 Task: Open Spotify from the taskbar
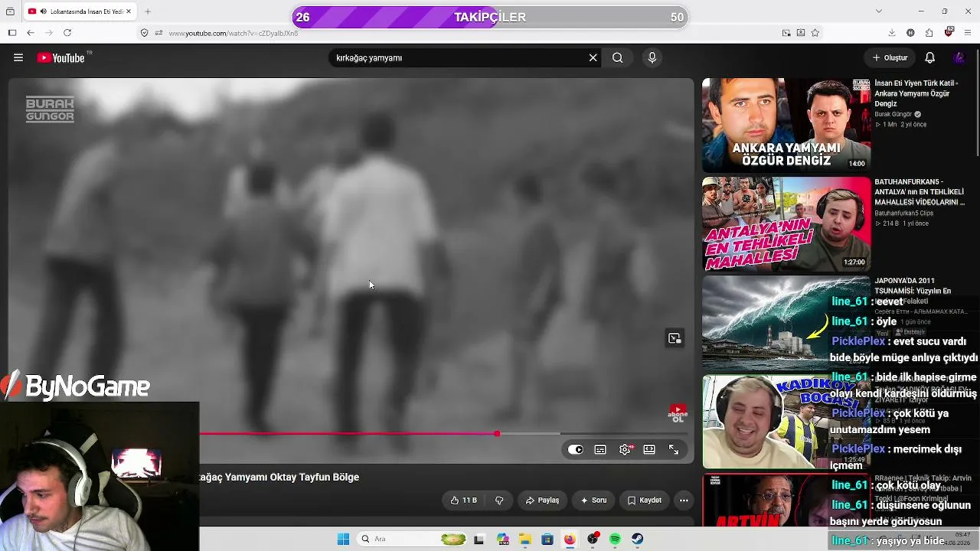click(x=615, y=540)
